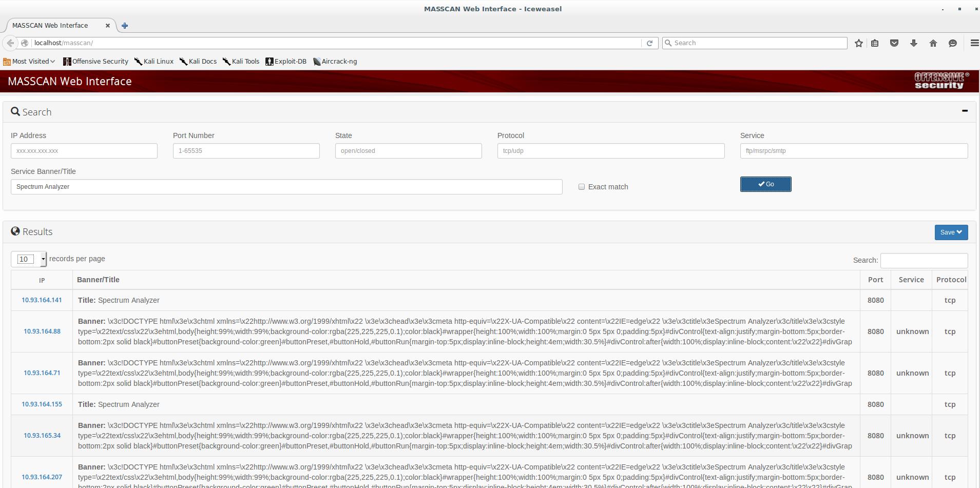Enable the Exact match checkbox

pyautogui.click(x=582, y=187)
